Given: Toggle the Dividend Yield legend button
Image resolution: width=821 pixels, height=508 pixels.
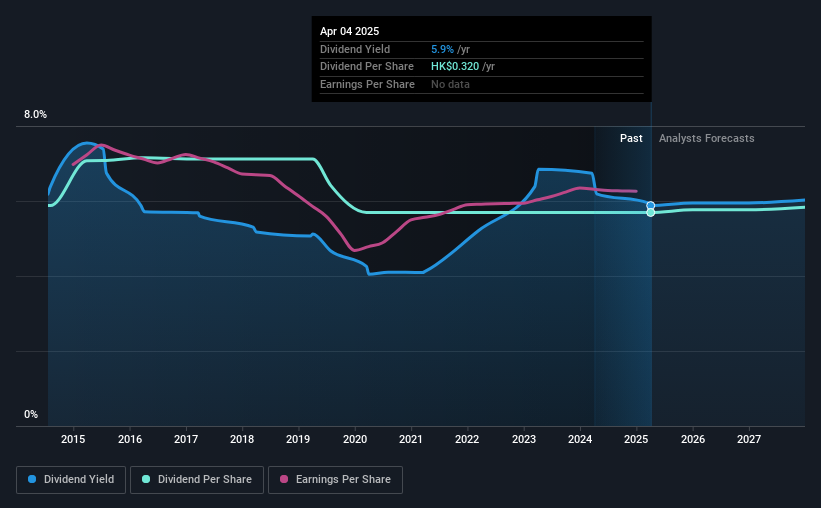Looking at the screenshot, I should coord(71,480).
